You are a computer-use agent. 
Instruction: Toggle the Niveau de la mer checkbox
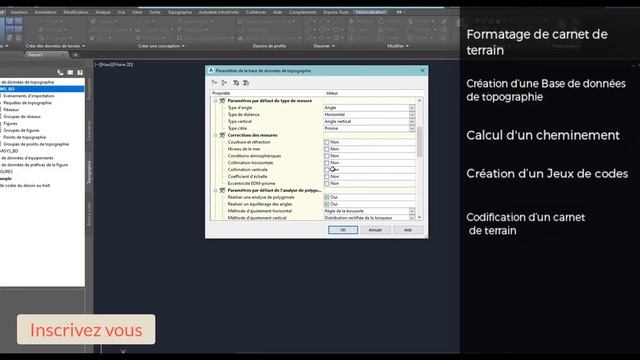pos(327,149)
